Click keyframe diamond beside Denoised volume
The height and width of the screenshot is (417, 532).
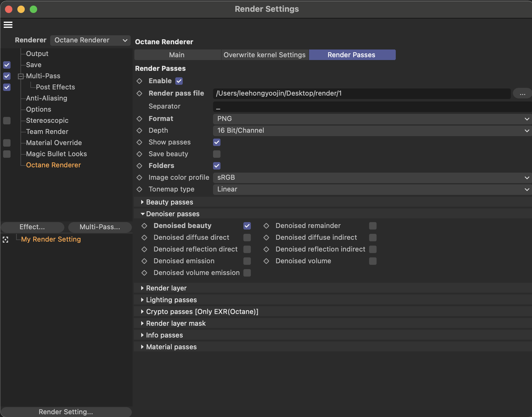[266, 261]
